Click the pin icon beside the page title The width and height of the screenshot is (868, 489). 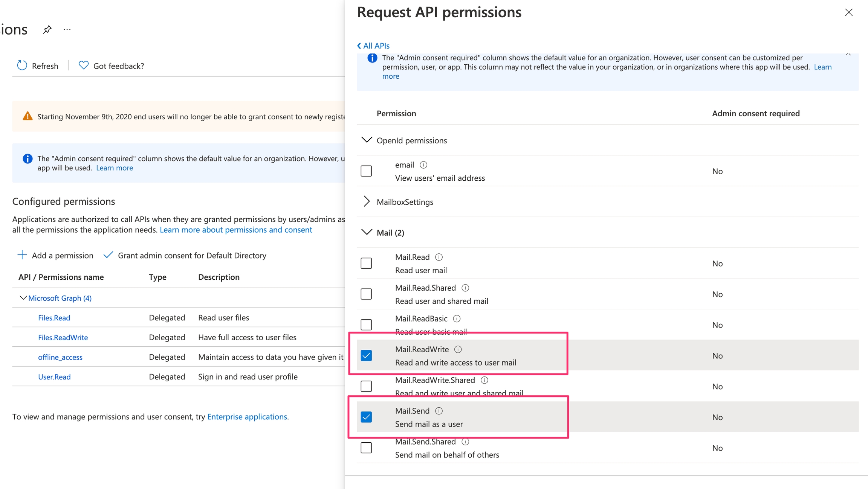(47, 29)
